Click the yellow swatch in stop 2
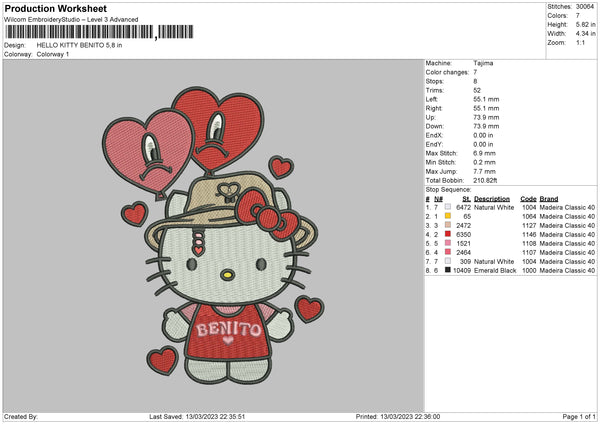Image resolution: width=600 pixels, height=424 pixels. click(446, 216)
